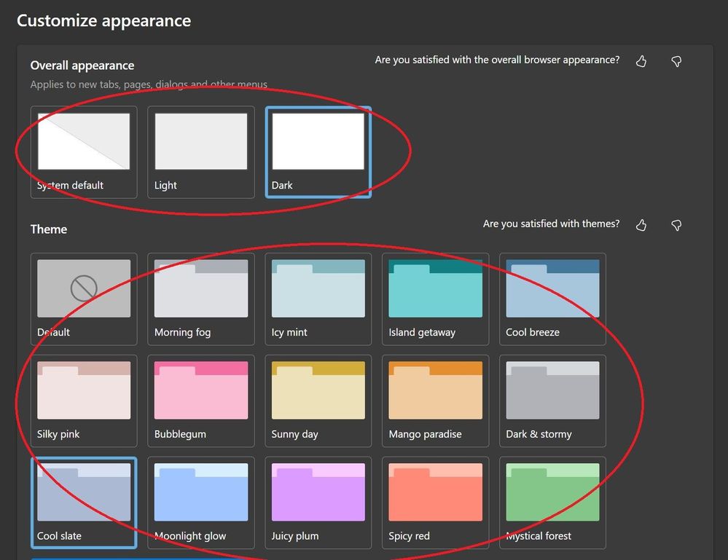Click the 'Applies to new tabs, pages' description

(149, 84)
